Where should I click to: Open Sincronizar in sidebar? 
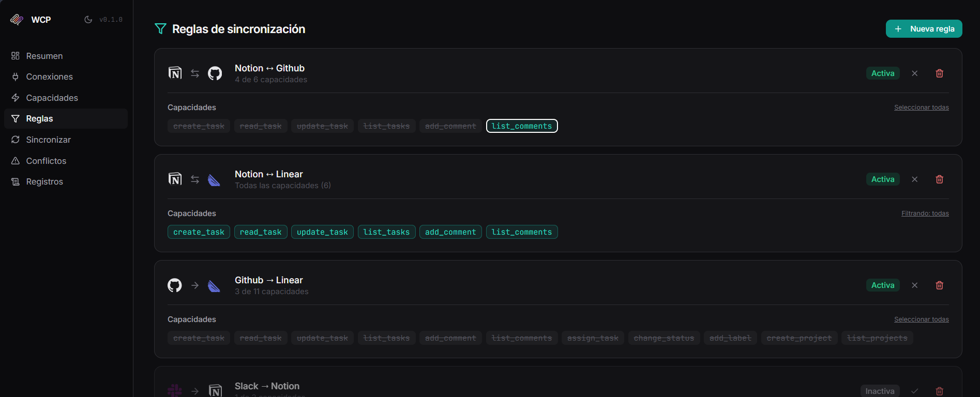pos(66,140)
